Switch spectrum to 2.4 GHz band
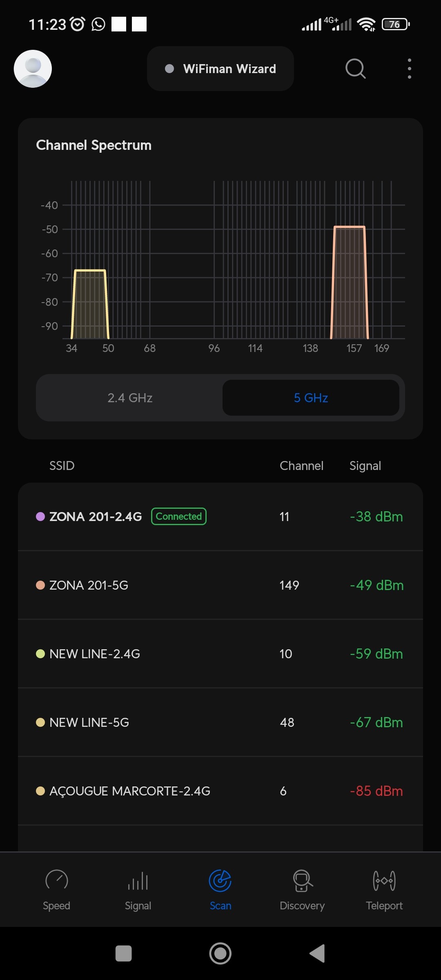Image resolution: width=441 pixels, height=980 pixels. (130, 398)
